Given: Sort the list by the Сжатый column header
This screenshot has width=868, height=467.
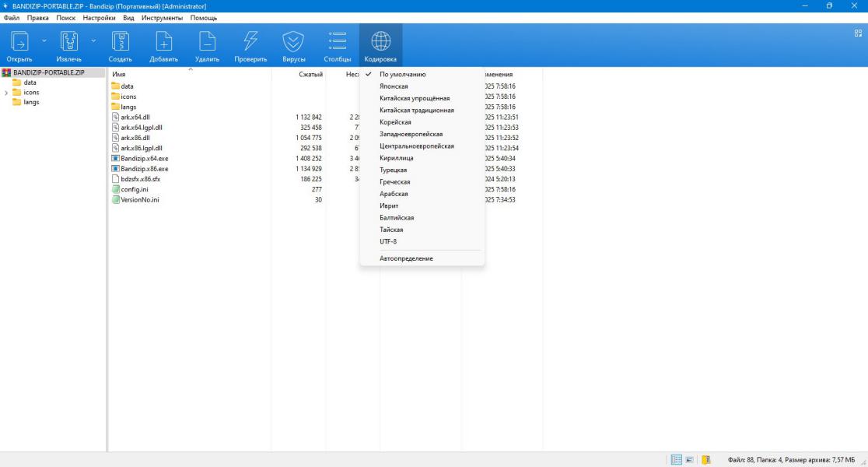Looking at the screenshot, I should coord(310,74).
